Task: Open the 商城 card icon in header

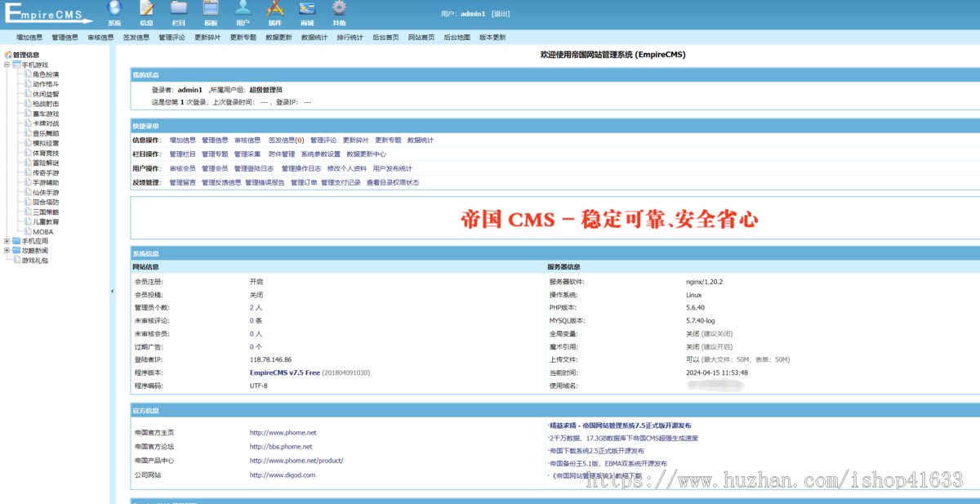Action: point(307,9)
